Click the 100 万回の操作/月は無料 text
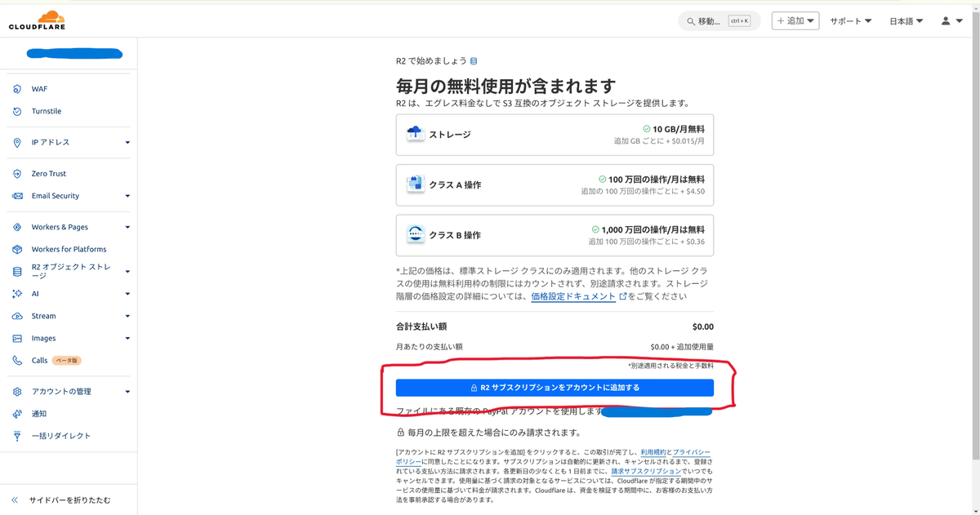The height and width of the screenshot is (515, 980). pos(656,180)
